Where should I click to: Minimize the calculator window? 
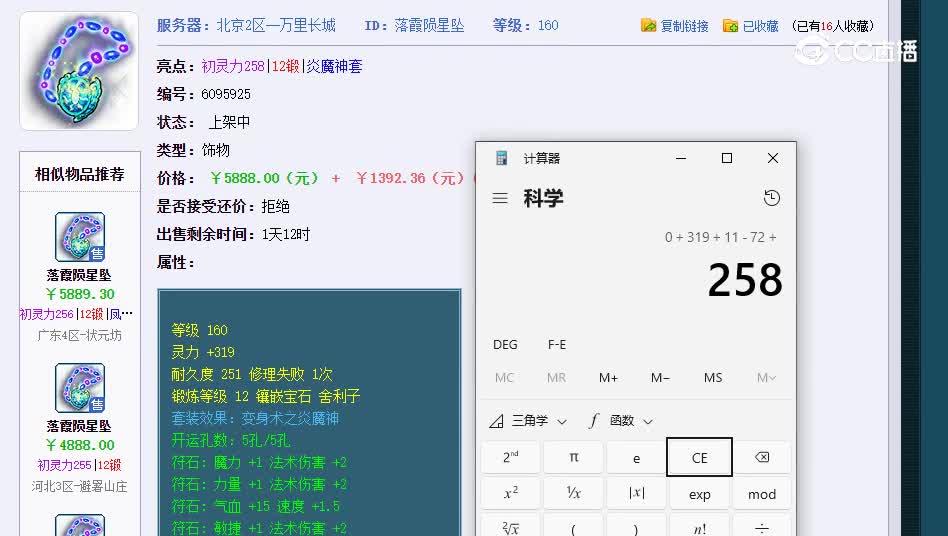(x=681, y=158)
